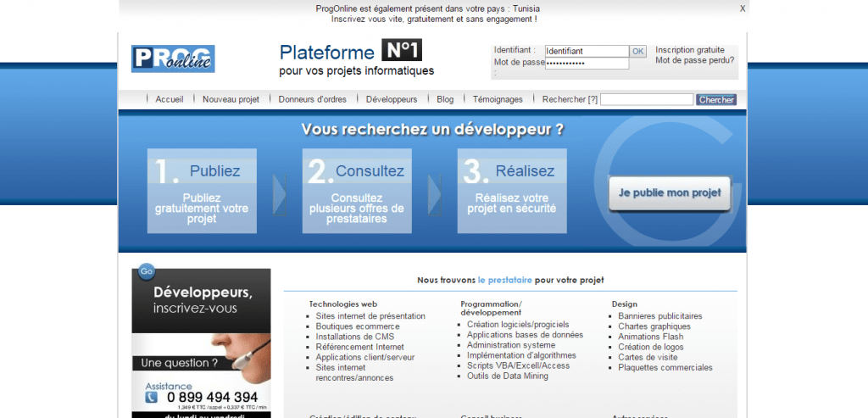
Task: Open Référencement Internet link
Action: click(359, 347)
